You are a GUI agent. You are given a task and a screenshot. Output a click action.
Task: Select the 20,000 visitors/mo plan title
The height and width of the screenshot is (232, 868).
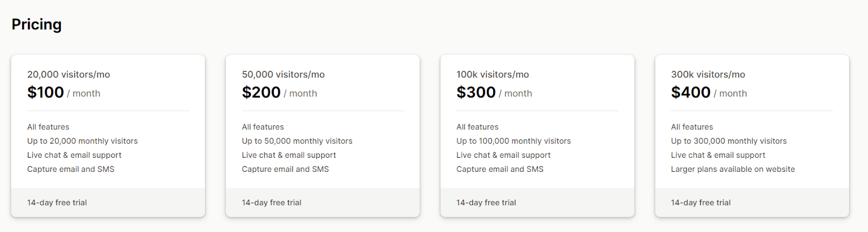pos(68,74)
